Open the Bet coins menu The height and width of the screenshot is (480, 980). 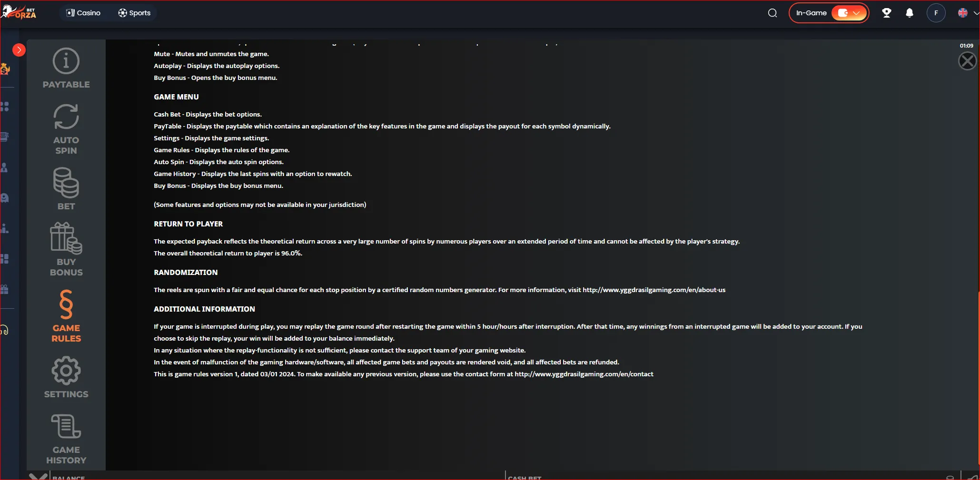click(66, 188)
